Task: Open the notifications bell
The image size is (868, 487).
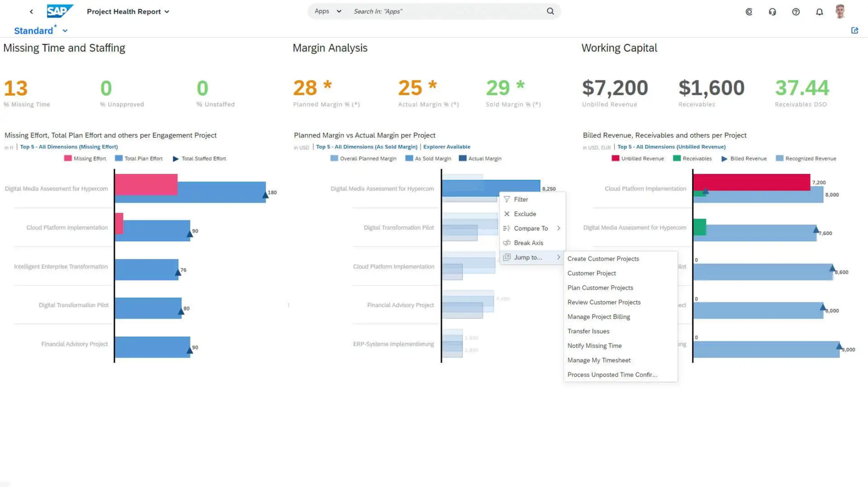Action: pos(819,12)
